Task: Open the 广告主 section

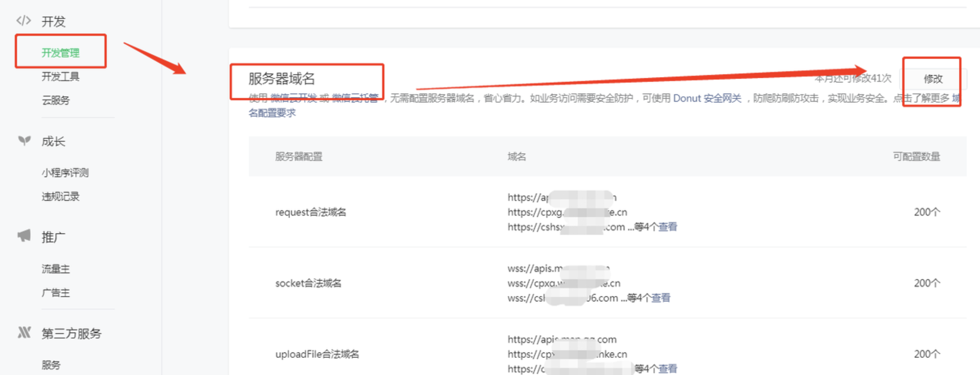Action: (x=56, y=293)
